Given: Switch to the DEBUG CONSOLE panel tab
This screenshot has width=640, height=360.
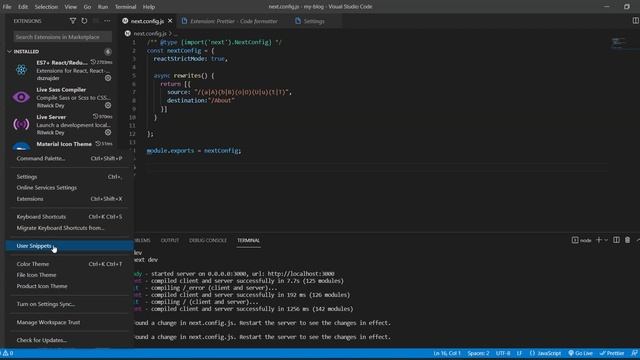Looking at the screenshot, I should point(208,240).
